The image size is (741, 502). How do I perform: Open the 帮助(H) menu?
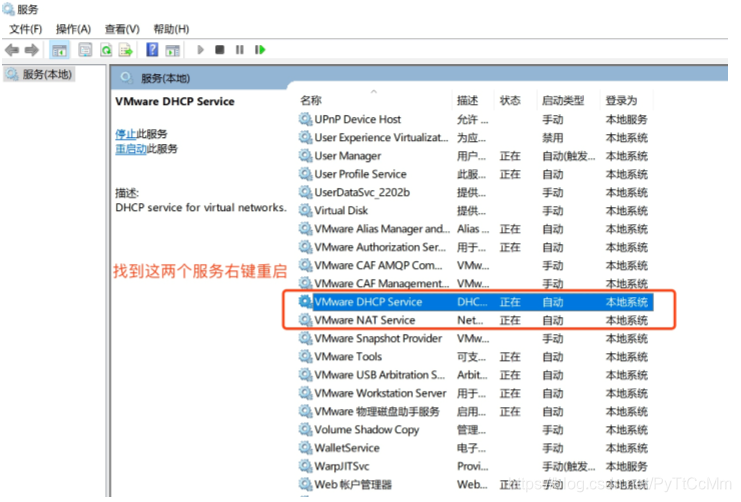[171, 29]
